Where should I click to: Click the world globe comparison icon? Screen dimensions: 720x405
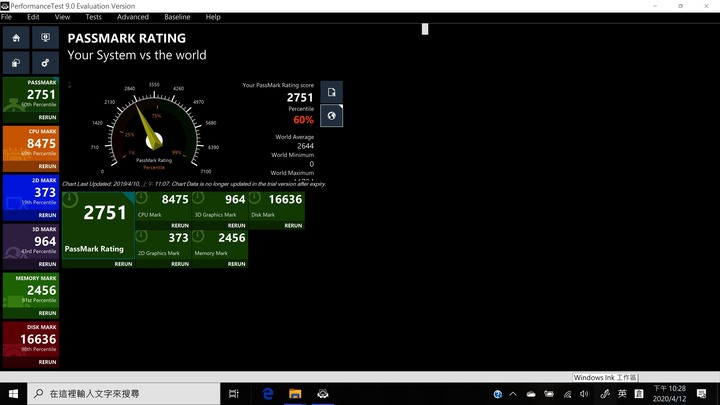pos(332,116)
